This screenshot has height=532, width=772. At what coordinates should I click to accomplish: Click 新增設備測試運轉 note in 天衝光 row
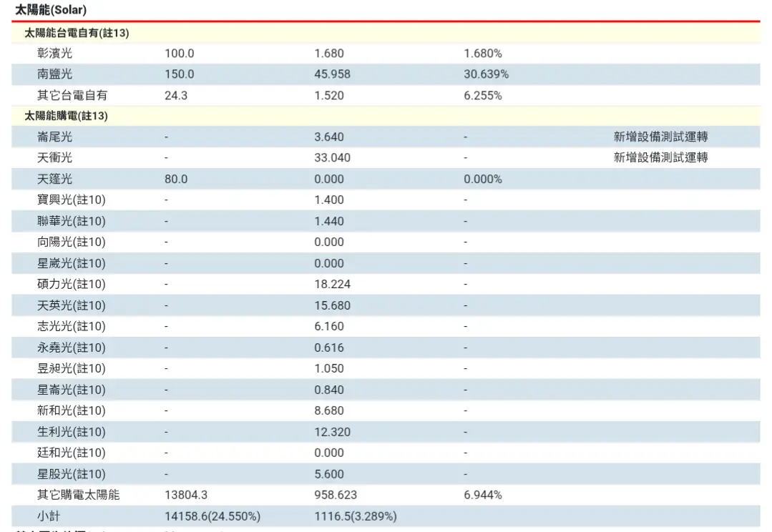click(x=660, y=158)
